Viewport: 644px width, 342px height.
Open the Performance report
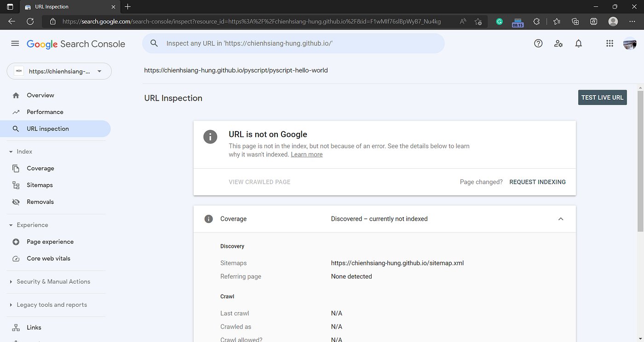(x=55, y=112)
